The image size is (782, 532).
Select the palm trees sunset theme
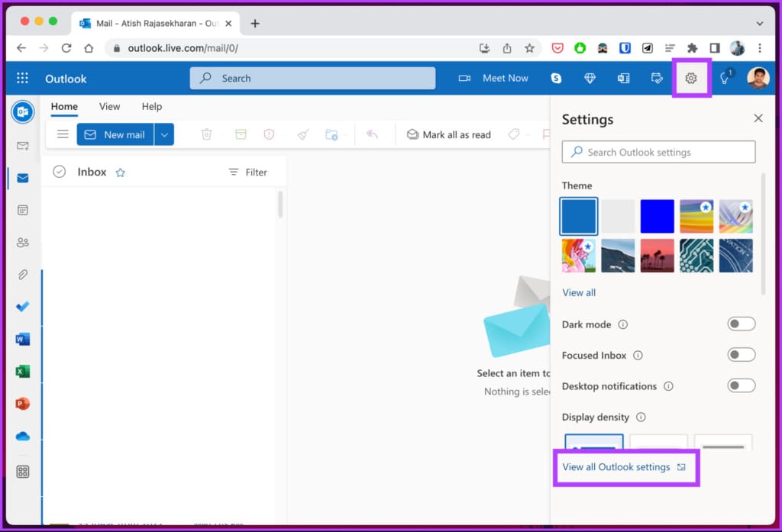[x=657, y=256]
